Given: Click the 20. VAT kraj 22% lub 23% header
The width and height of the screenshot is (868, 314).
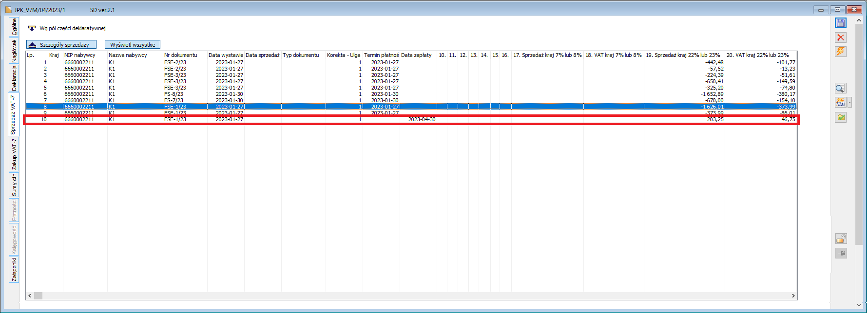Looking at the screenshot, I should pyautogui.click(x=761, y=55).
